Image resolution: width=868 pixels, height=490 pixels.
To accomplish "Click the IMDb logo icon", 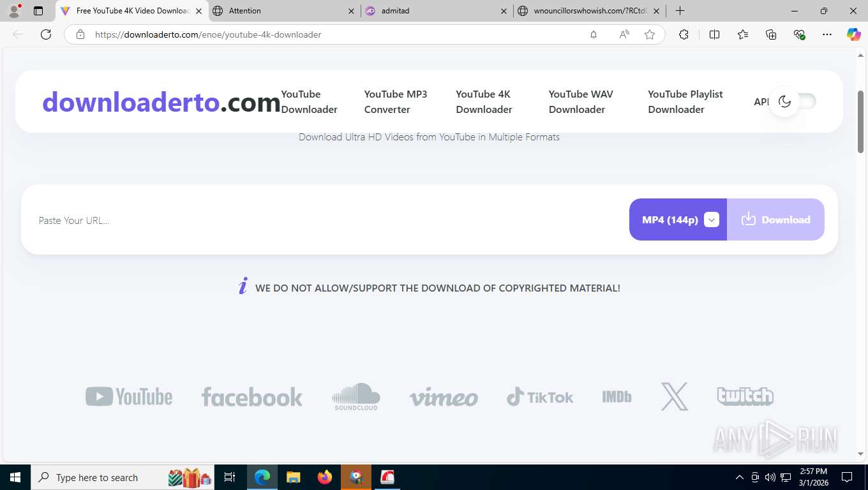I will [617, 397].
